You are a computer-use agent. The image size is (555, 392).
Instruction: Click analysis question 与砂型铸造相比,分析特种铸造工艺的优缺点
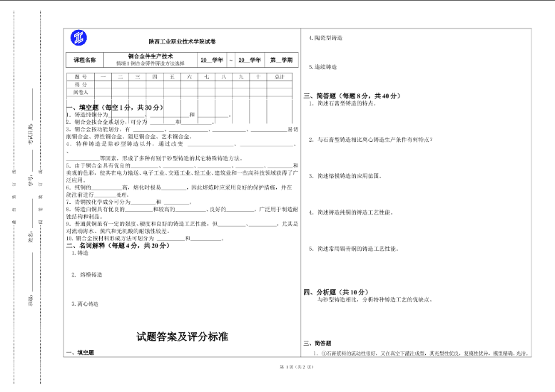pos(375,299)
